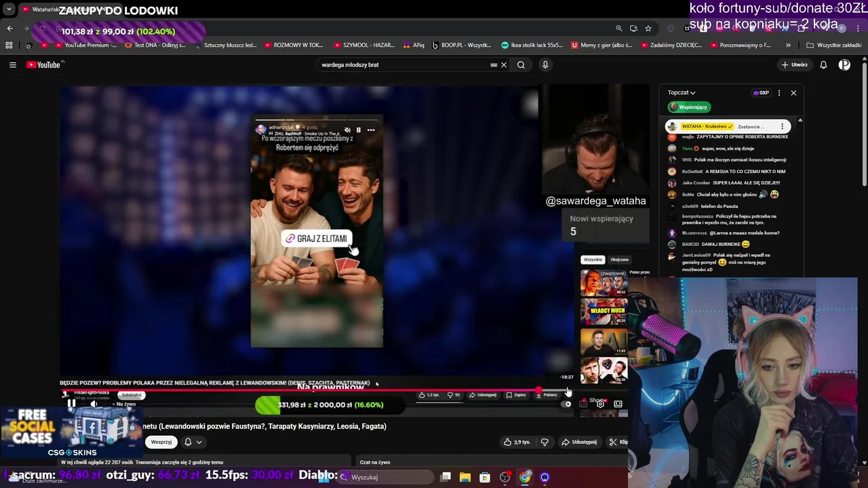The width and height of the screenshot is (868, 488).
Task: Open 0XP chat points badge
Action: [761, 93]
